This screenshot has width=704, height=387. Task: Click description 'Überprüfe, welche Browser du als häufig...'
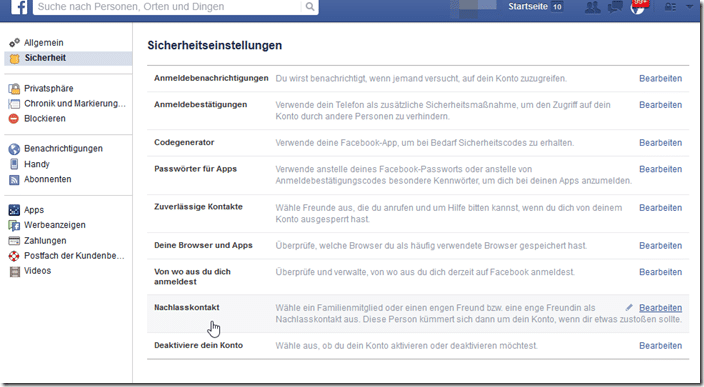pos(431,246)
